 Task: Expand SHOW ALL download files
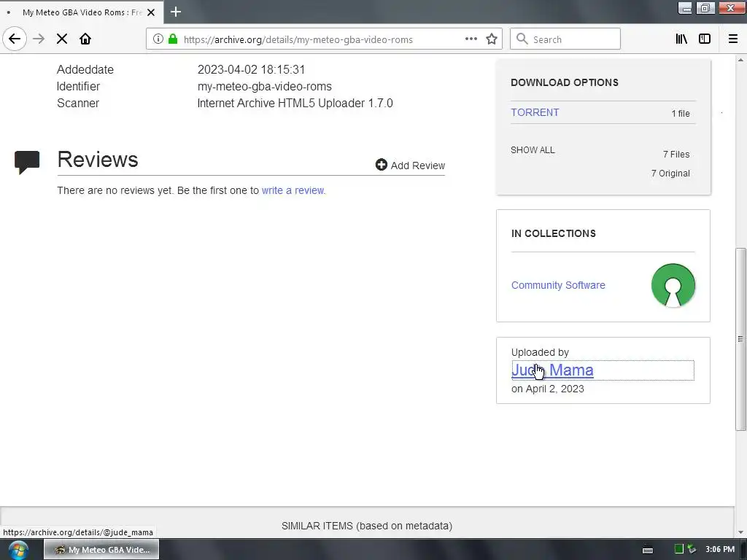533,150
